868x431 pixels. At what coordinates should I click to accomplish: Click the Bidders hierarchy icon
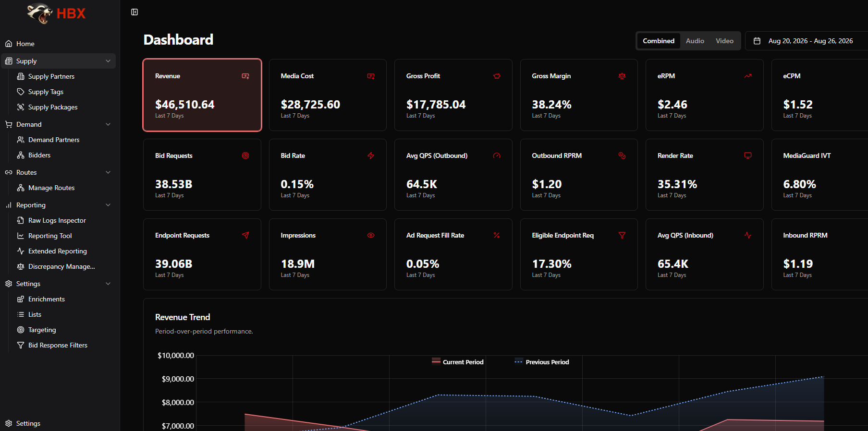tap(21, 155)
